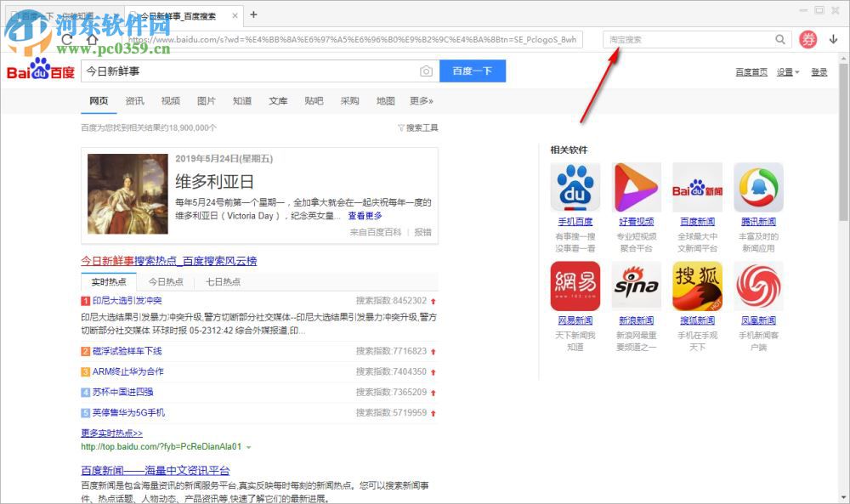The image size is (850, 504).
Task: Click the camera icon for image search
Action: tap(426, 71)
